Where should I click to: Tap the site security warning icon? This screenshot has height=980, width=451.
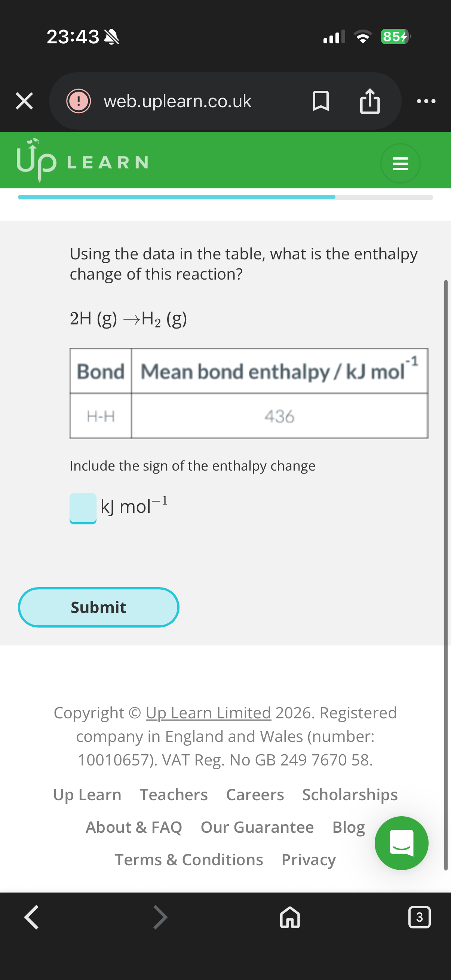pos(79,101)
